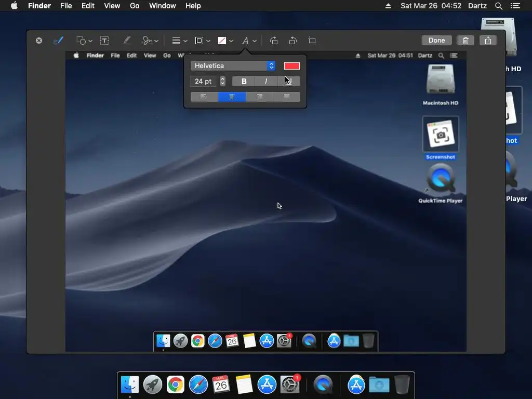
Task: Open the Finder menu
Action: [39, 6]
